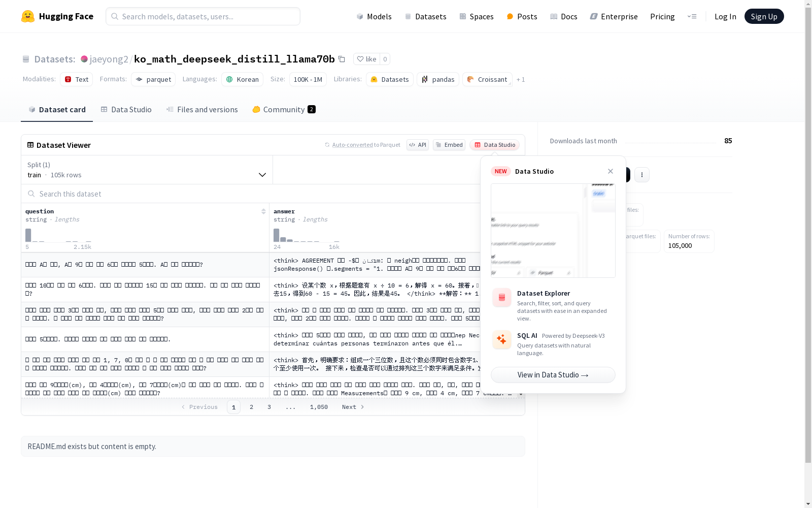Screen dimensions: 812x508
Task: Click View in Data Studio button
Action: coord(553,375)
